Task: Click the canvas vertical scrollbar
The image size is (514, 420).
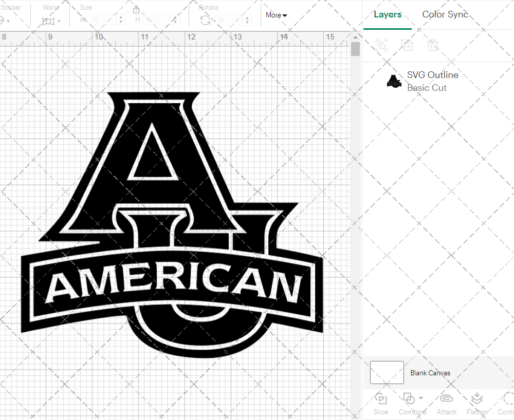Action: tap(355, 49)
